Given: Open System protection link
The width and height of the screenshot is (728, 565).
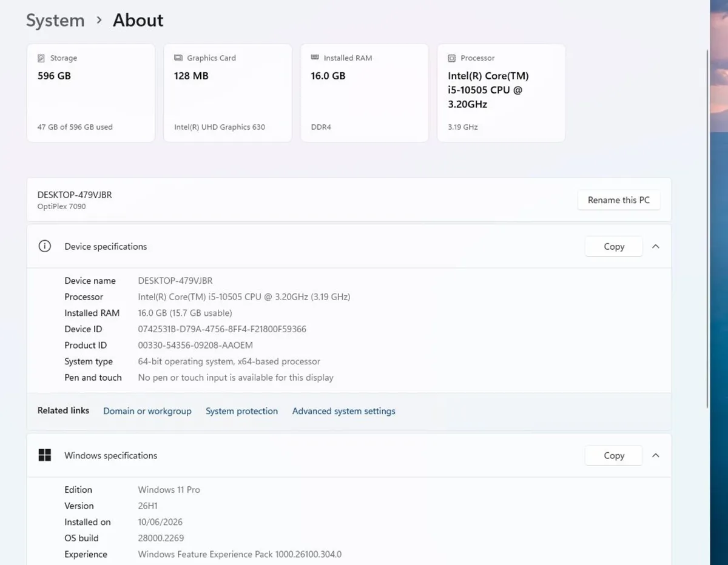Looking at the screenshot, I should pos(241,411).
